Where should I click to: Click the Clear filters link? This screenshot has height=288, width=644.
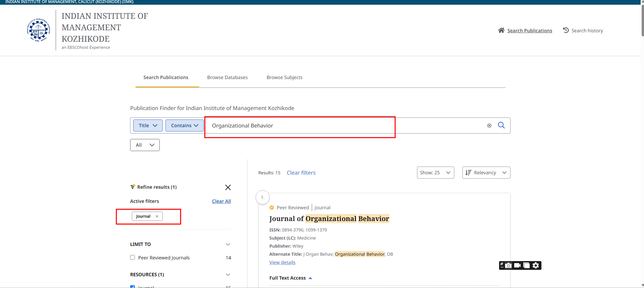pyautogui.click(x=301, y=173)
